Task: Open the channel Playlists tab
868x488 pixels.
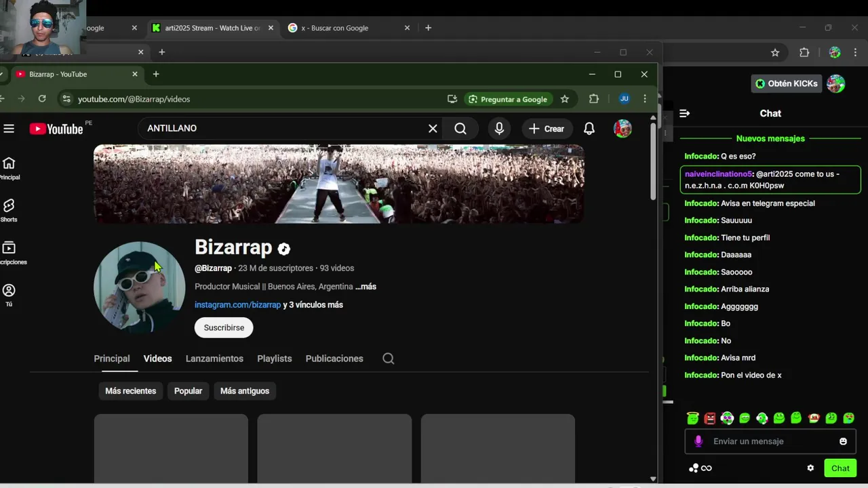Action: [x=275, y=359]
